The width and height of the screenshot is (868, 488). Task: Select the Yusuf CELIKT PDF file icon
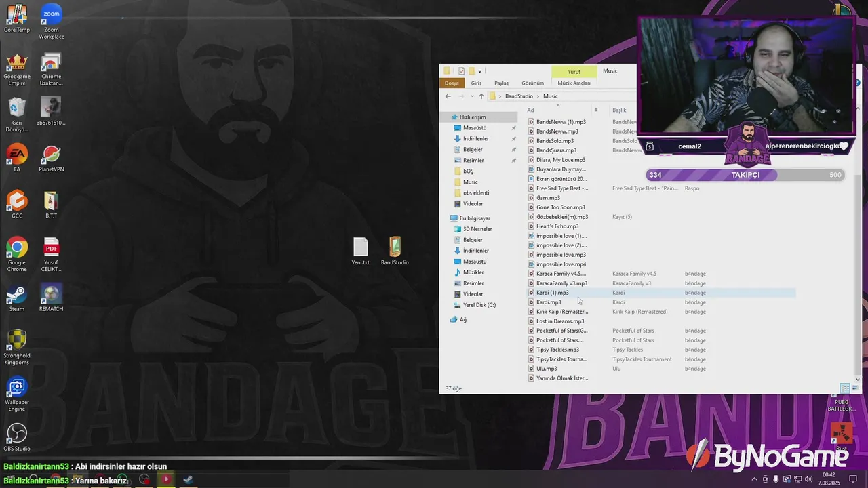[51, 254]
